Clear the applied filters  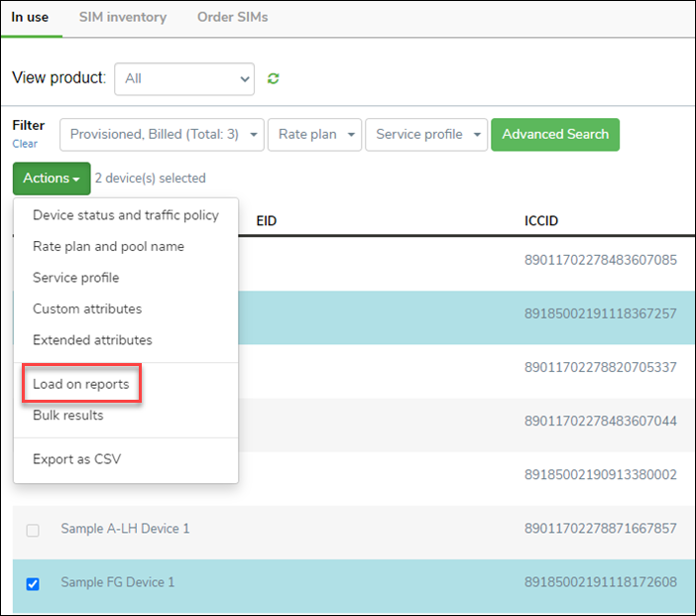[x=25, y=144]
